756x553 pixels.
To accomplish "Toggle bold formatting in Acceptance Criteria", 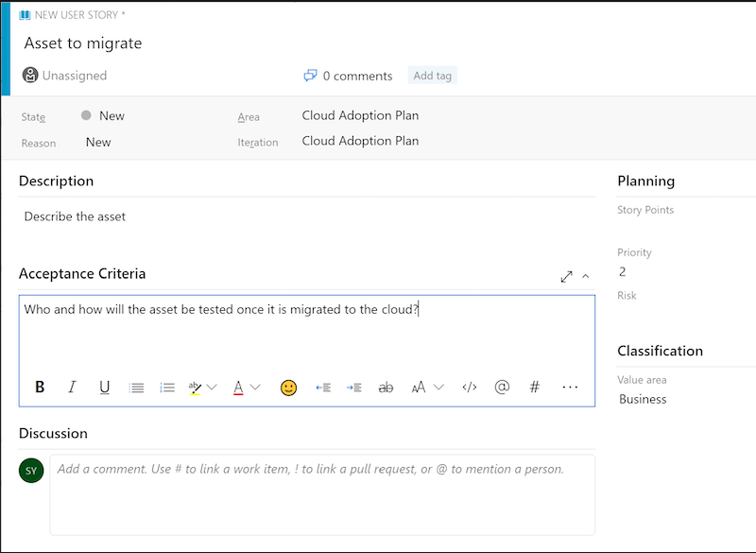I will click(40, 388).
